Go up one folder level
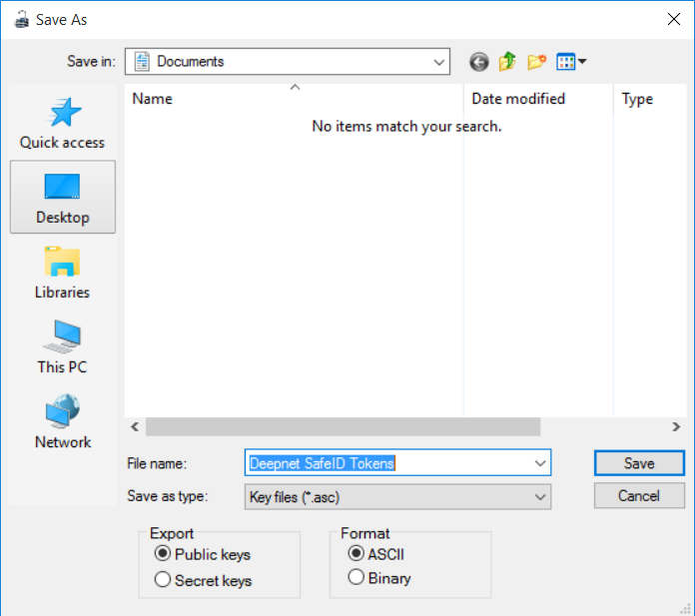This screenshot has height=616, width=695. [x=507, y=62]
